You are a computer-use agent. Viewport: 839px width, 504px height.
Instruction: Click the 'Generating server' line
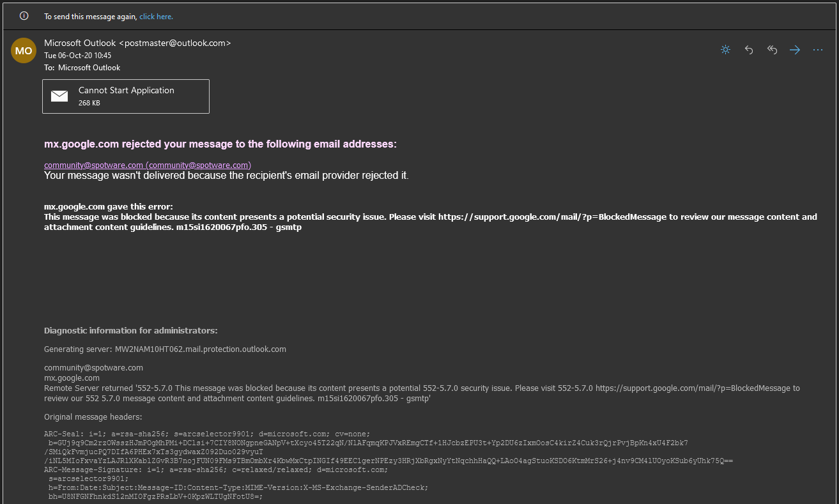pos(165,349)
